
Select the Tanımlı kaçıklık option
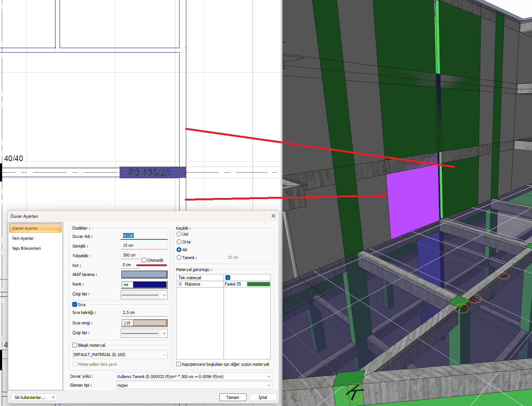click(x=179, y=258)
